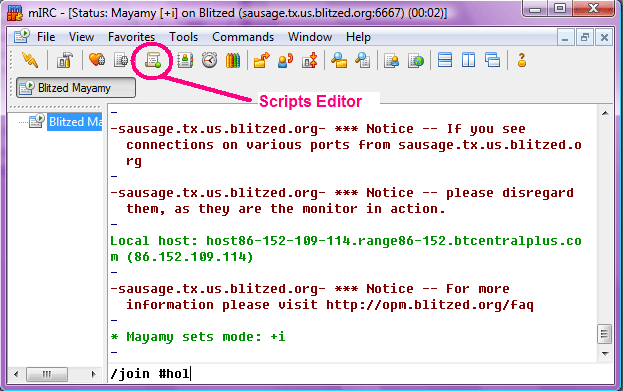
Task: Click the DCC Chat icon
Action: (x=285, y=60)
